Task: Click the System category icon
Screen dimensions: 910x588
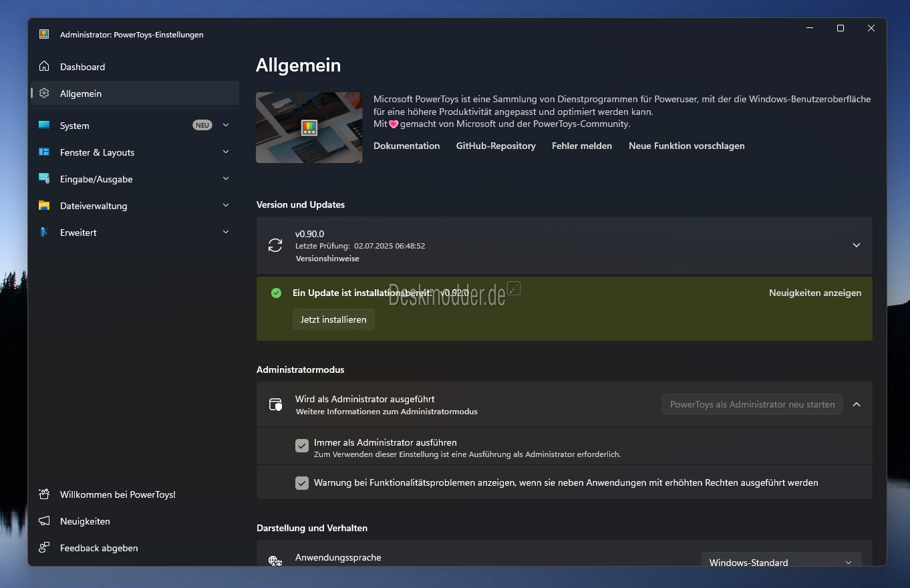Action: tap(44, 125)
